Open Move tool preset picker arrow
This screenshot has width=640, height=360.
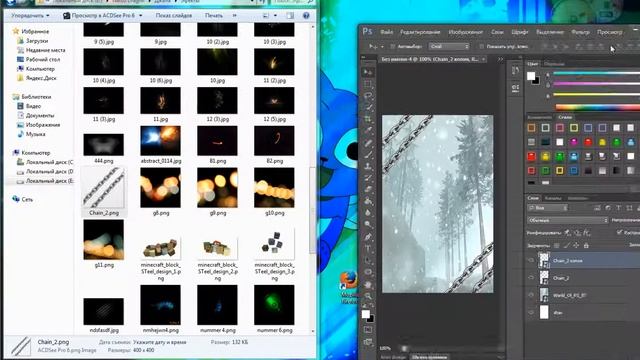(382, 47)
